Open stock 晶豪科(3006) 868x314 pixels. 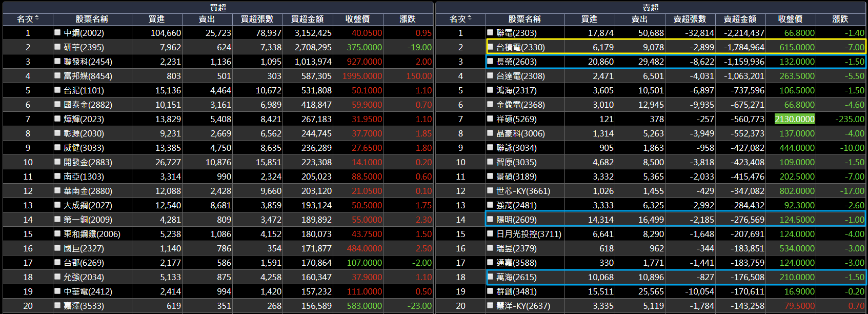pyautogui.click(x=520, y=133)
